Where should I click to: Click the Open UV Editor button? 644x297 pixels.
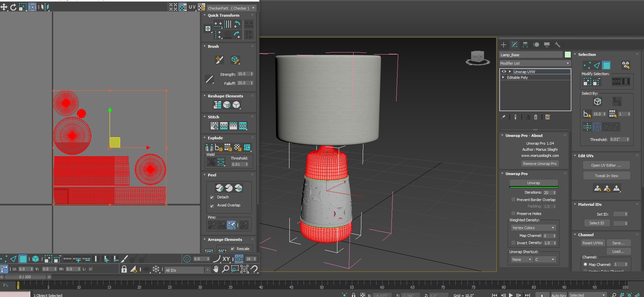(x=606, y=165)
